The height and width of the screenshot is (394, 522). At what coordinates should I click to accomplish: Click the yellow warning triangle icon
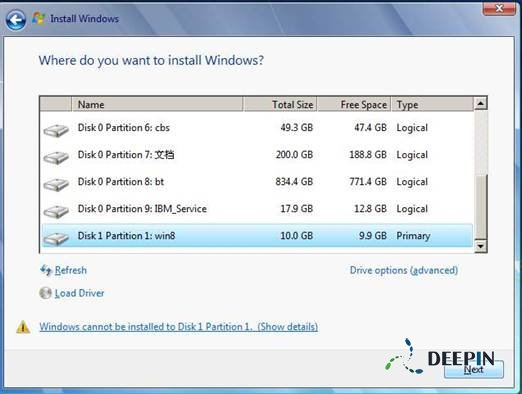pyautogui.click(x=23, y=327)
